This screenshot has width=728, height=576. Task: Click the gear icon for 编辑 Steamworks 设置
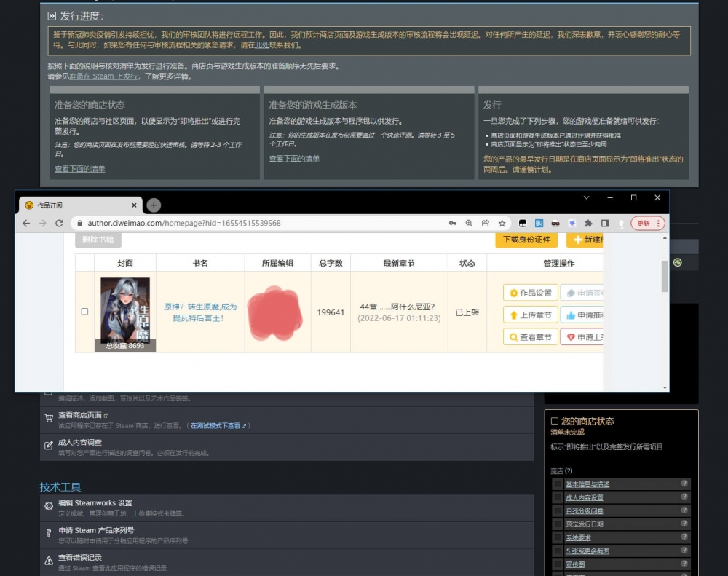coord(49,506)
